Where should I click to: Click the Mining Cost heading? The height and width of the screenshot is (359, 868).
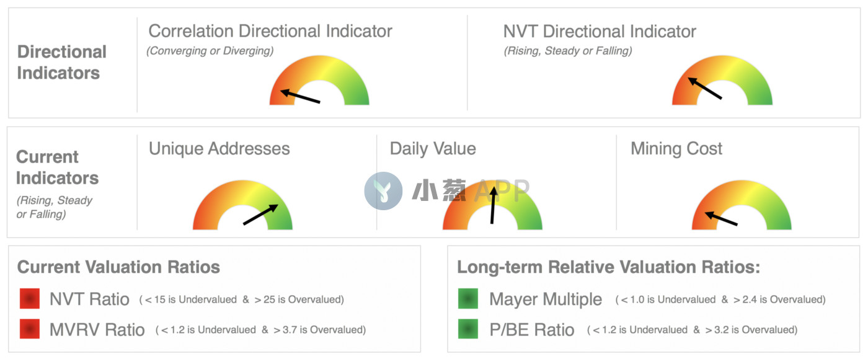point(676,149)
